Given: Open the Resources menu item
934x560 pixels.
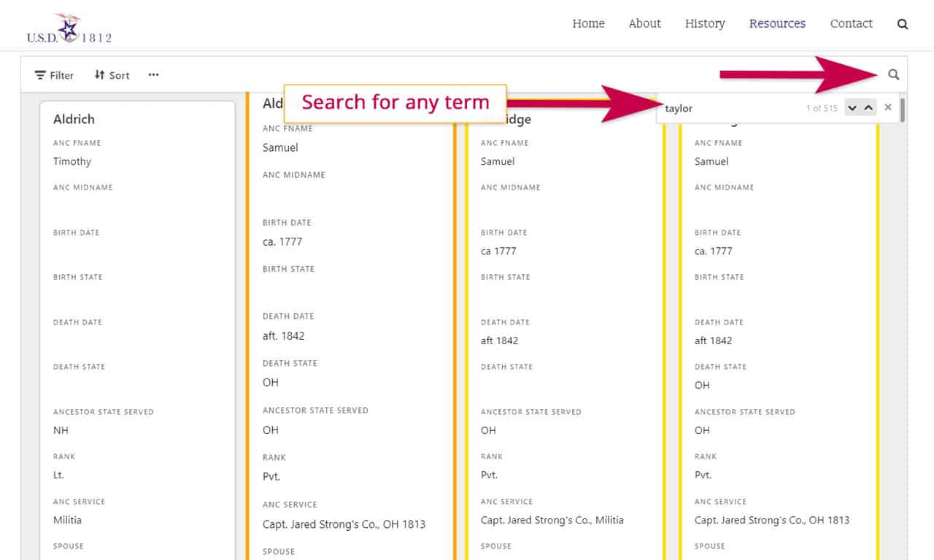Looking at the screenshot, I should (x=777, y=23).
